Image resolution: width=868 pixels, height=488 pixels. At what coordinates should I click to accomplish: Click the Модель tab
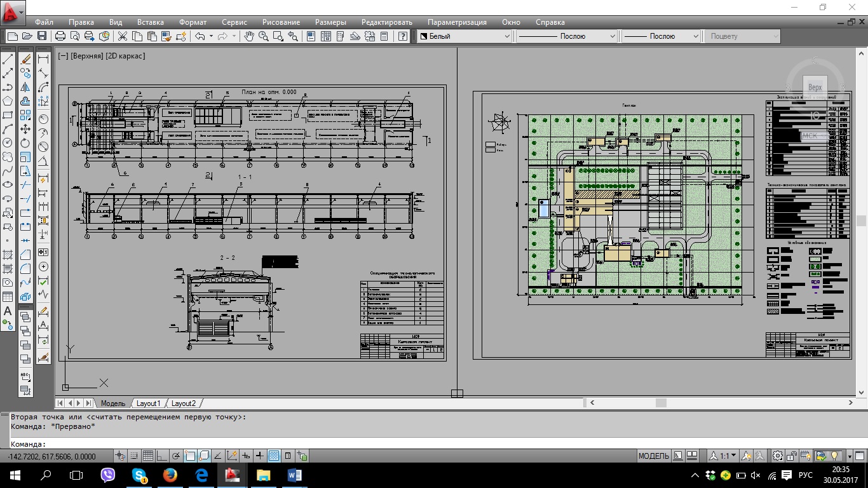point(113,403)
